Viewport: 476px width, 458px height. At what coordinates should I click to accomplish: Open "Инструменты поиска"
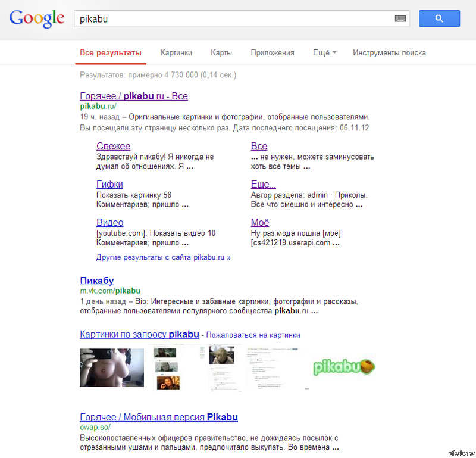389,52
